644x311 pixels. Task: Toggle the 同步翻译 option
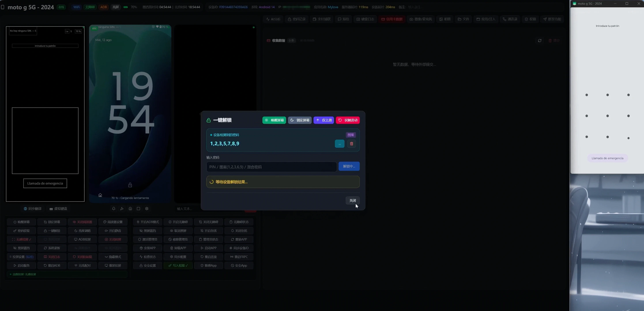pos(32,209)
